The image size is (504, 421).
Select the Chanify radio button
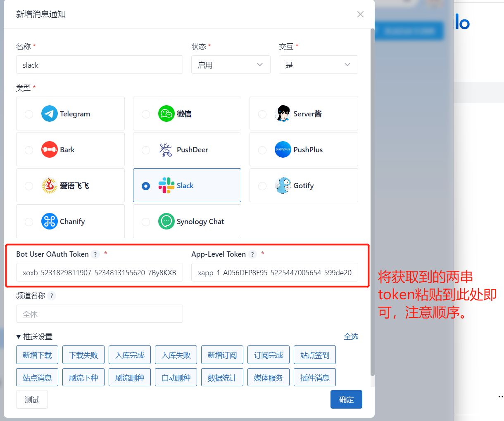pos(29,222)
